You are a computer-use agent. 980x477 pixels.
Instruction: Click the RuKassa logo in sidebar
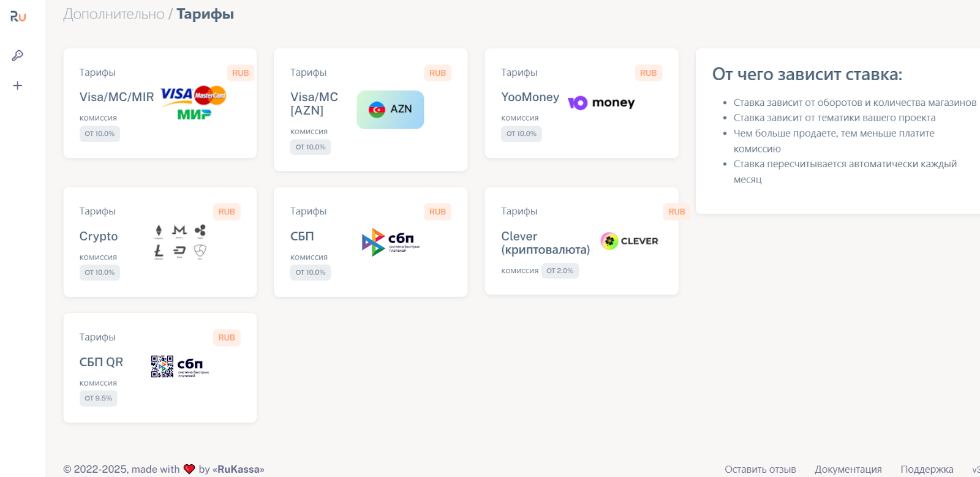click(18, 17)
